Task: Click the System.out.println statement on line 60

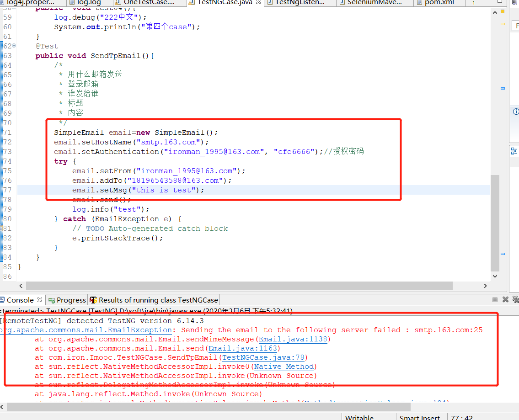Action: (x=127, y=27)
